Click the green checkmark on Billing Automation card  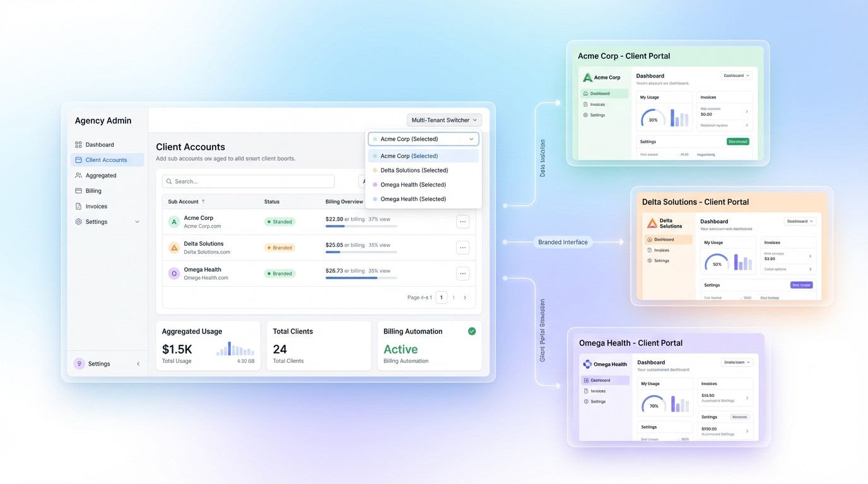472,331
